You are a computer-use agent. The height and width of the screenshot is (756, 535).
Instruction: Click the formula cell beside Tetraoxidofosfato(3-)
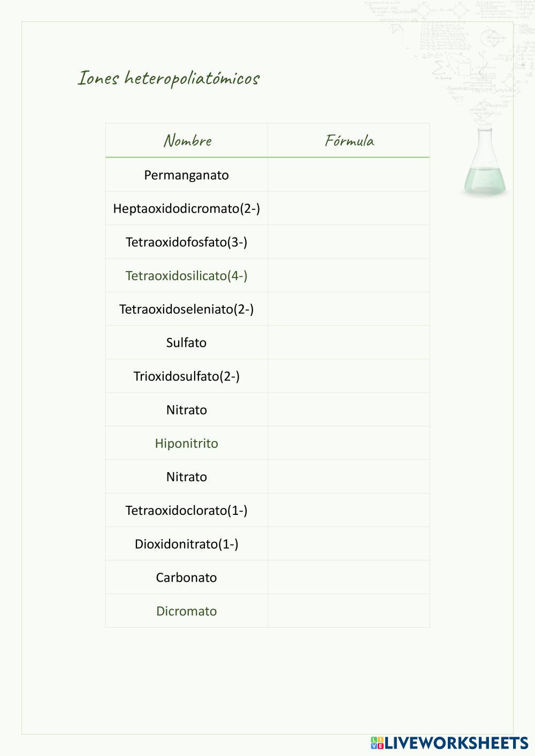[x=348, y=242]
